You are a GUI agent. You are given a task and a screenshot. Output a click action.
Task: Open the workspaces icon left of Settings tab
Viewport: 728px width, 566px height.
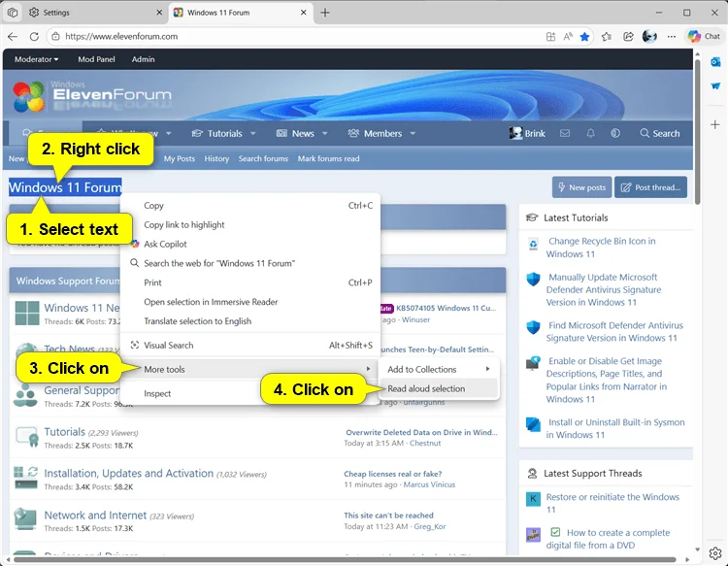[13, 13]
